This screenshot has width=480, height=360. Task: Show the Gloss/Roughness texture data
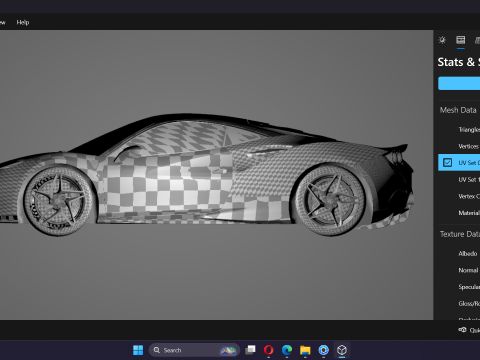[469, 304]
